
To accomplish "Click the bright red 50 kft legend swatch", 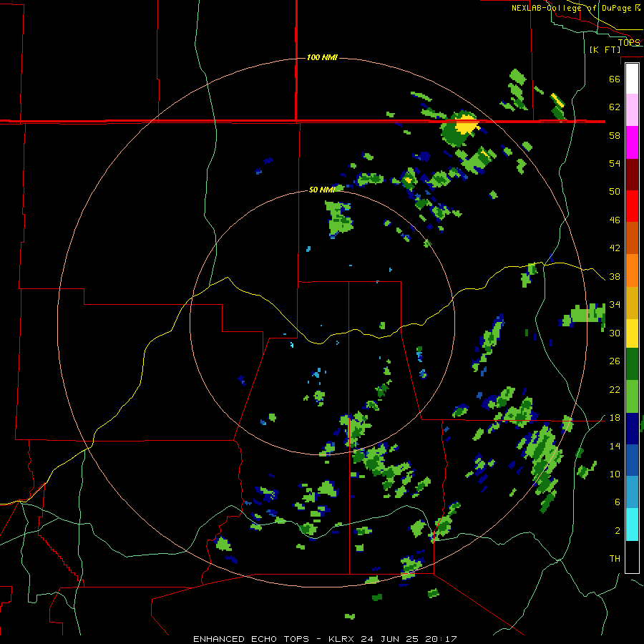I will 632,206.
